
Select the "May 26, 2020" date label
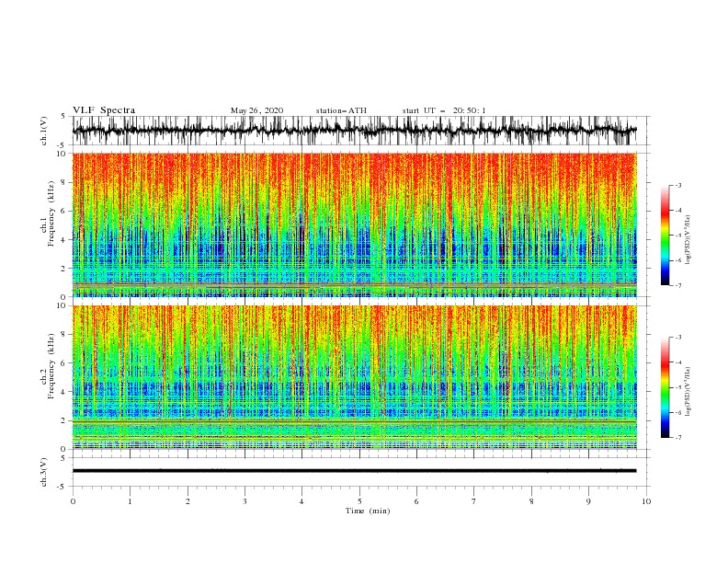[256, 110]
